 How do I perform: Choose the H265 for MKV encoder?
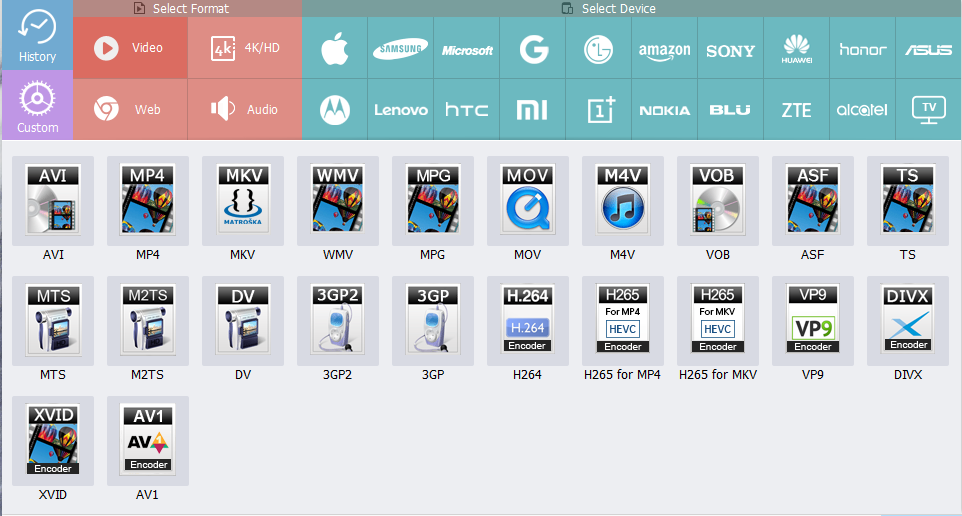718,321
